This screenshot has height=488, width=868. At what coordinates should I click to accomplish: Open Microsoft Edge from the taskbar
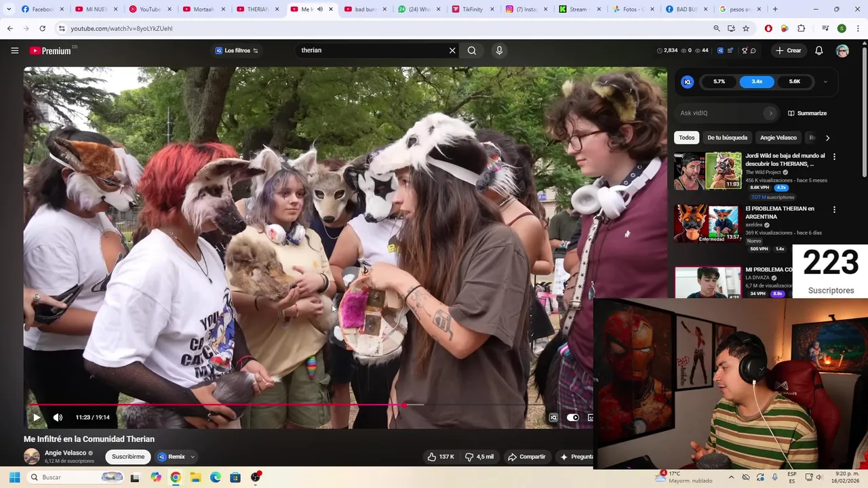[216, 477]
